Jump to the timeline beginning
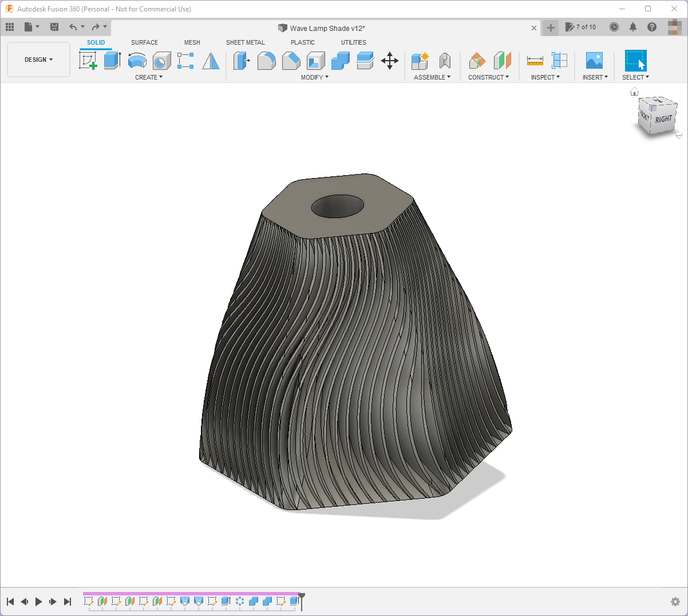This screenshot has height=616, width=688. 10,602
